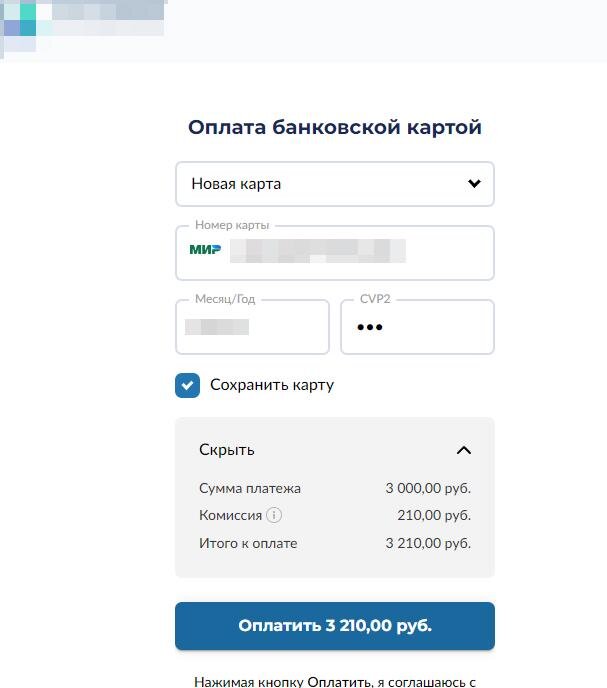Click the commission value 210,00 руб.

coord(433,516)
